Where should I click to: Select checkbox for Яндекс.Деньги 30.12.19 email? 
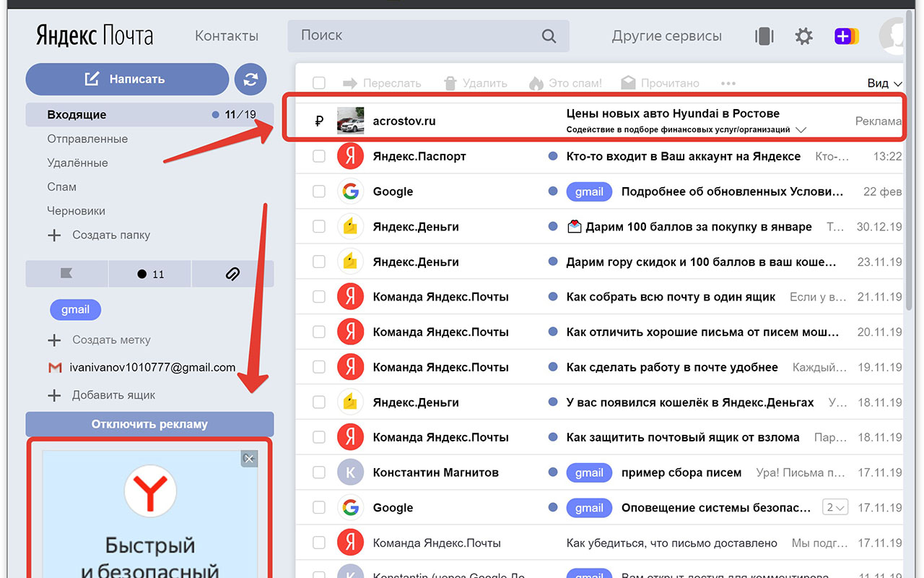(x=319, y=227)
